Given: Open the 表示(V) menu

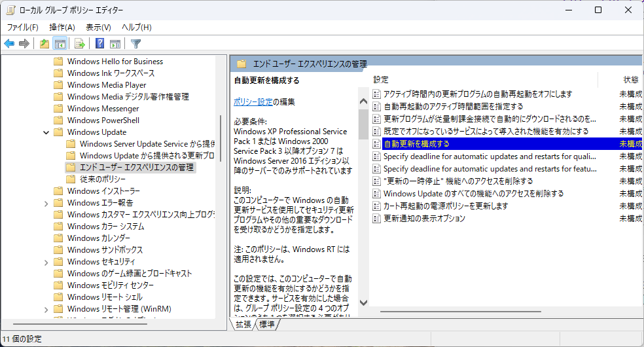Looking at the screenshot, I should click(x=98, y=27).
